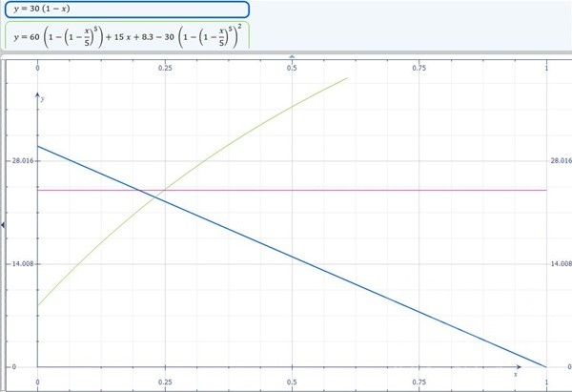Click the 0.25 label on the bottom axis
The height and width of the screenshot is (392, 572).
(x=165, y=382)
